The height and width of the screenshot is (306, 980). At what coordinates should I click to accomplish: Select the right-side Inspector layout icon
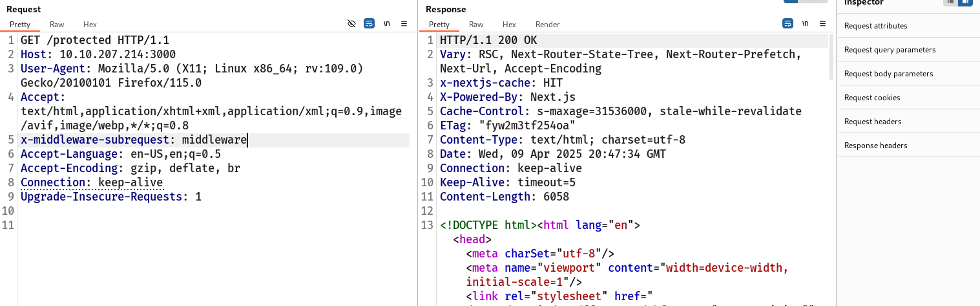coord(964,3)
